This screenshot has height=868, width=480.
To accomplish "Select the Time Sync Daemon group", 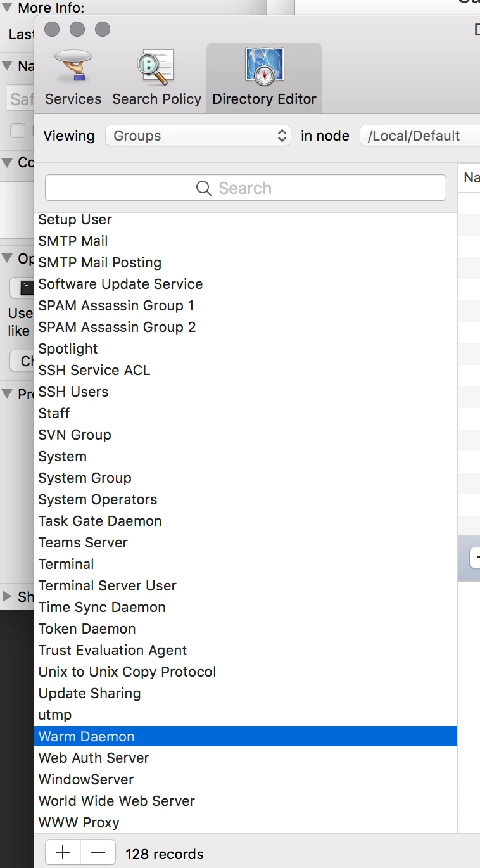I will coord(246,607).
